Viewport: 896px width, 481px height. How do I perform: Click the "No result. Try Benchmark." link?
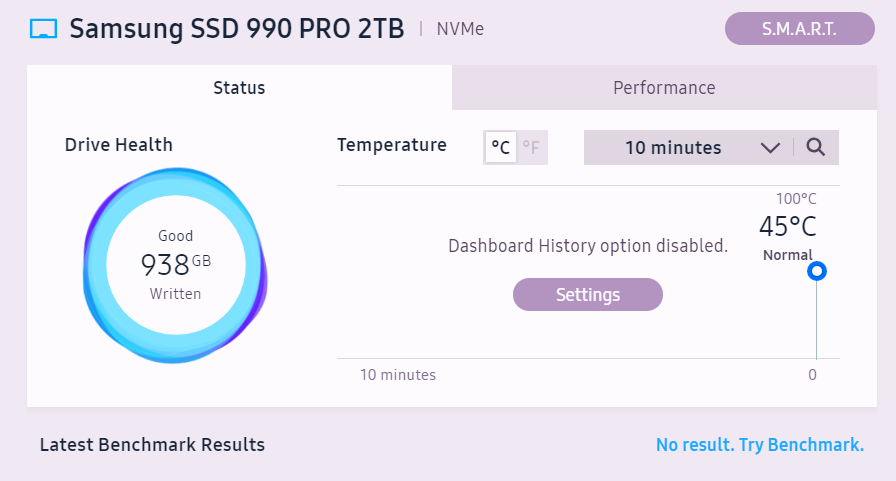pos(759,445)
